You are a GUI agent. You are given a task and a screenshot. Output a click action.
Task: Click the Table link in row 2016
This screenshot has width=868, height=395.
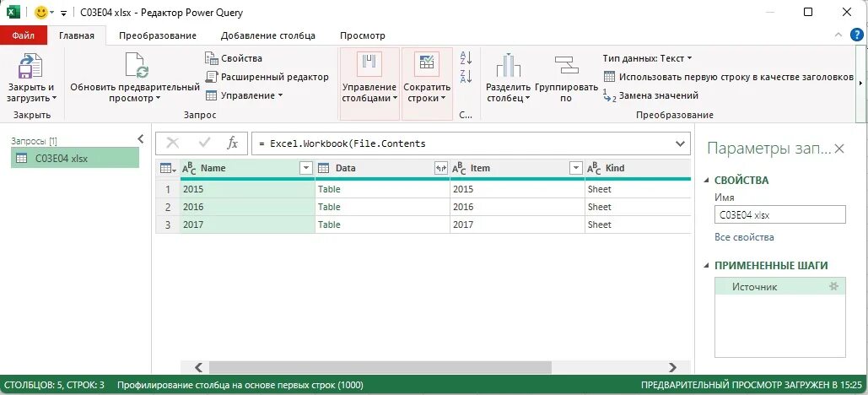(x=329, y=207)
